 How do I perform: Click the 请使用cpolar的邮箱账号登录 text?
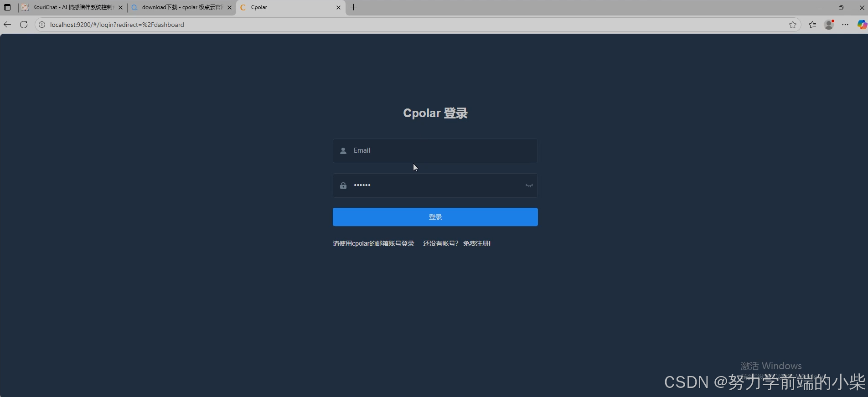tap(373, 243)
